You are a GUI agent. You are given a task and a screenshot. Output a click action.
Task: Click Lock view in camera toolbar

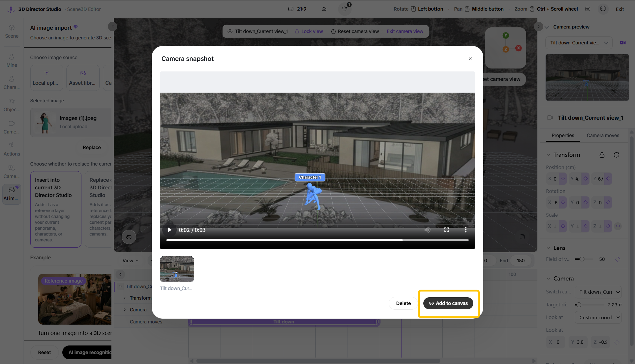[x=309, y=31]
